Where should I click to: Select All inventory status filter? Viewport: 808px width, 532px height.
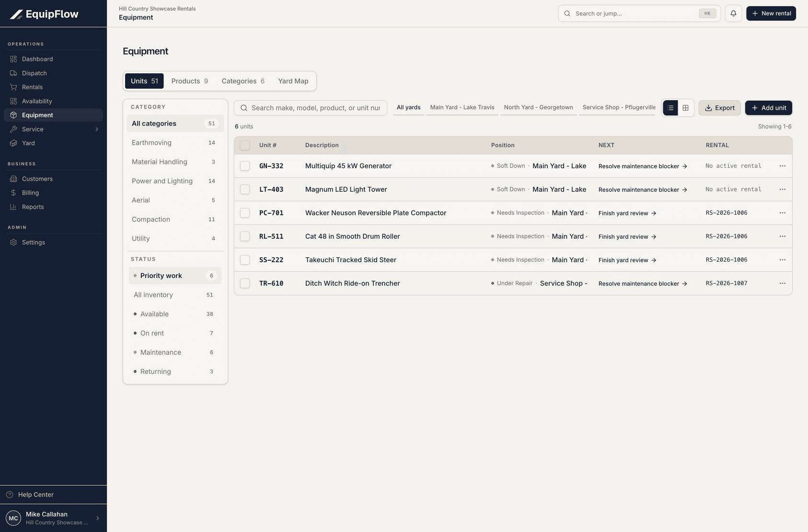175,295
